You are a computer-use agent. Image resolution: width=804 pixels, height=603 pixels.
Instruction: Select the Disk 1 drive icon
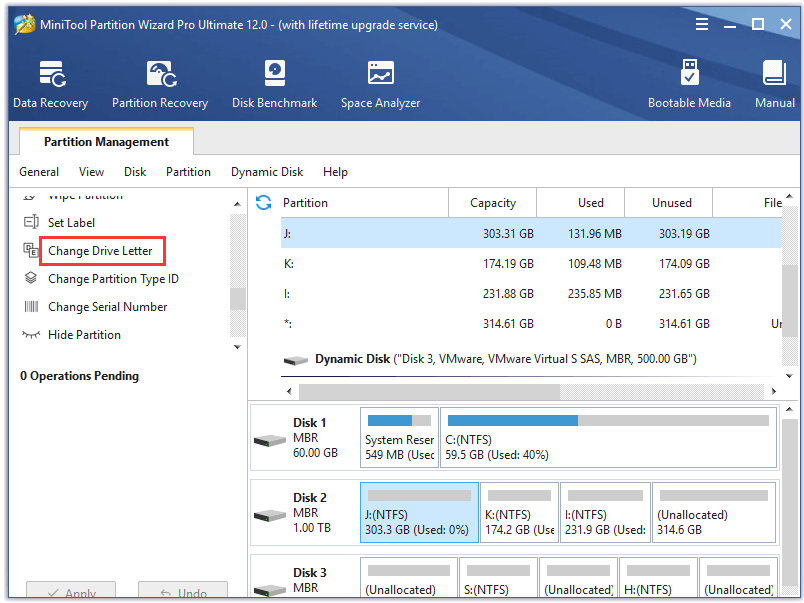(x=270, y=440)
